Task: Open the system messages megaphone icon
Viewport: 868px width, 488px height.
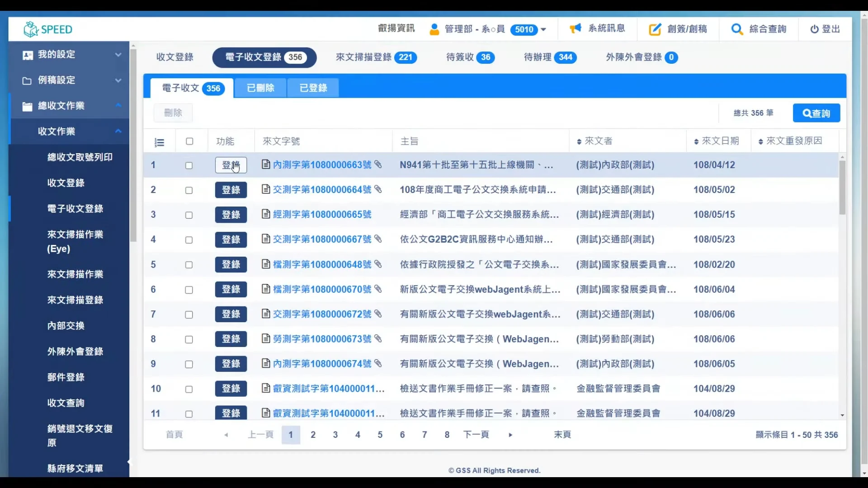Action: 575,29
